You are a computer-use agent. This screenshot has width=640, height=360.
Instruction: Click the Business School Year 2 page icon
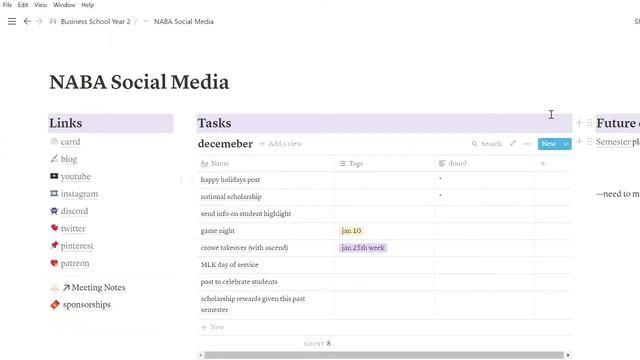tap(53, 21)
